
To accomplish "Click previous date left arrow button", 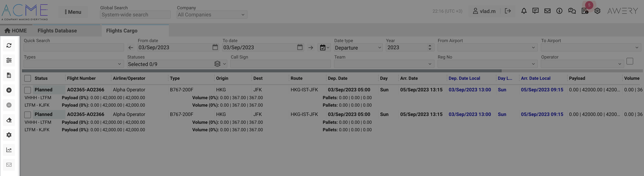I will click(131, 48).
